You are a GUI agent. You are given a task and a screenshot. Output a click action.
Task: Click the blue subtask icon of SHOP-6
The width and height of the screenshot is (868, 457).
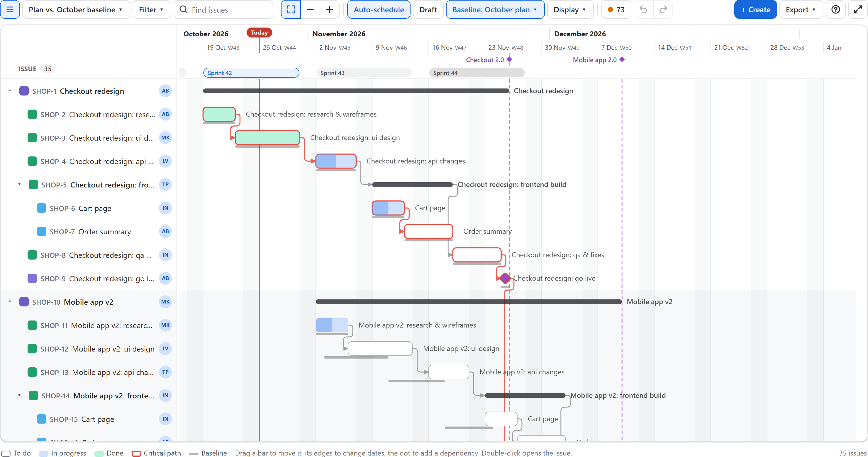[x=41, y=208]
